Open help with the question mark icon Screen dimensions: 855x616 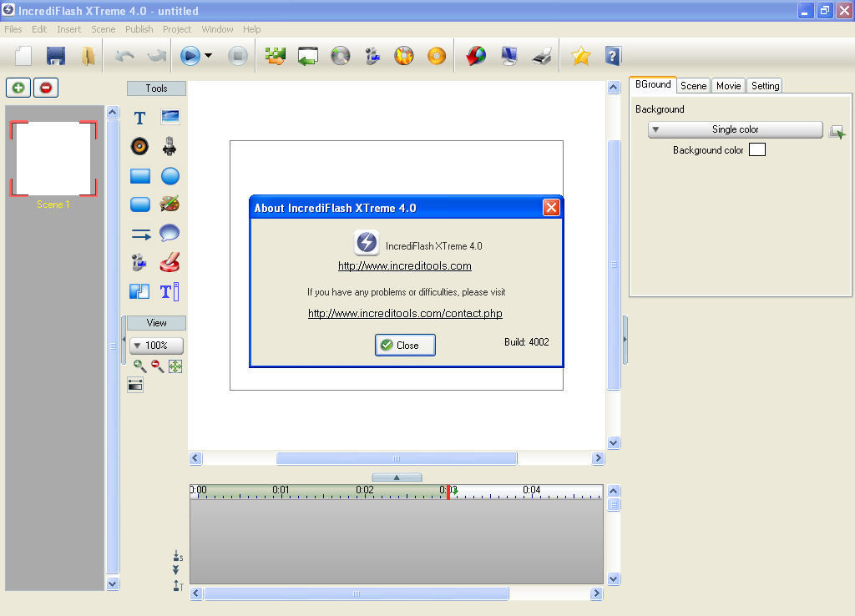click(x=613, y=56)
